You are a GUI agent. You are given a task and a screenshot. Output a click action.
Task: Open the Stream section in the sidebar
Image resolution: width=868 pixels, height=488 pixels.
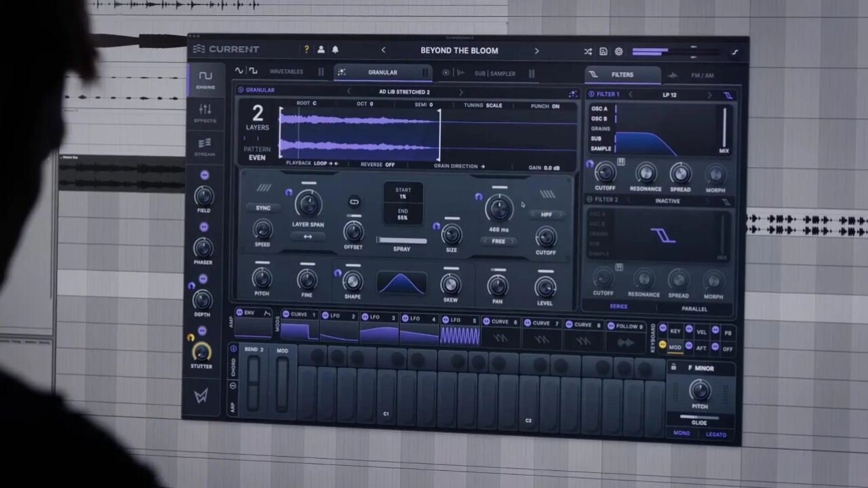(x=205, y=146)
